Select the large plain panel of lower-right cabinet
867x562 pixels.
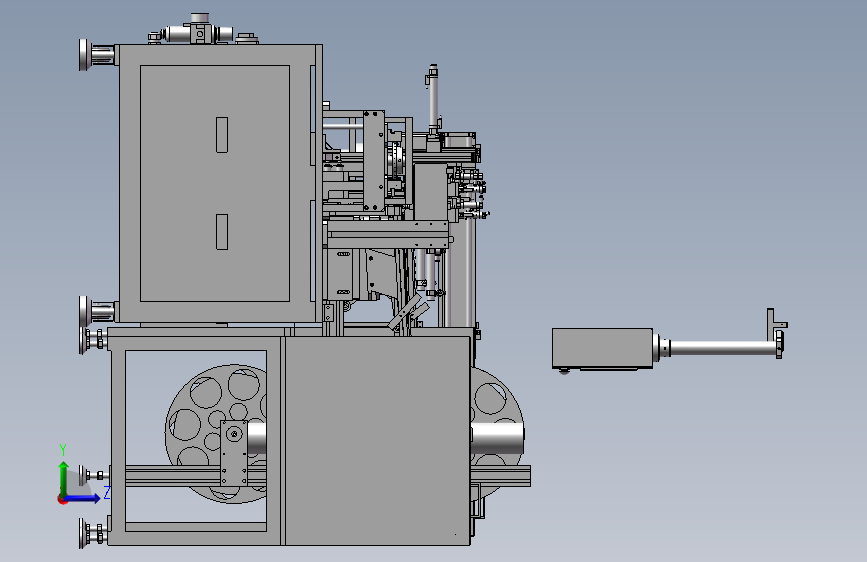[378, 440]
